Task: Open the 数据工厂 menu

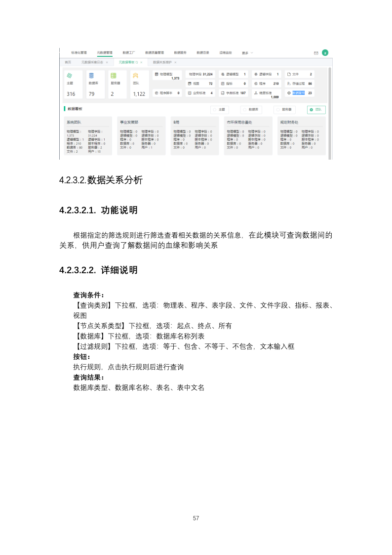Action: (129, 52)
